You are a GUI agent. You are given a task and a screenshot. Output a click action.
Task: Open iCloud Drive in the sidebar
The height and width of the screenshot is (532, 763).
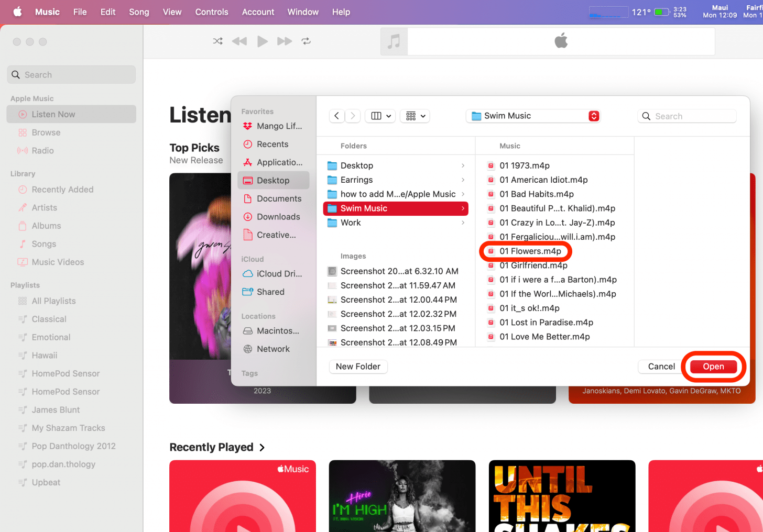(279, 274)
